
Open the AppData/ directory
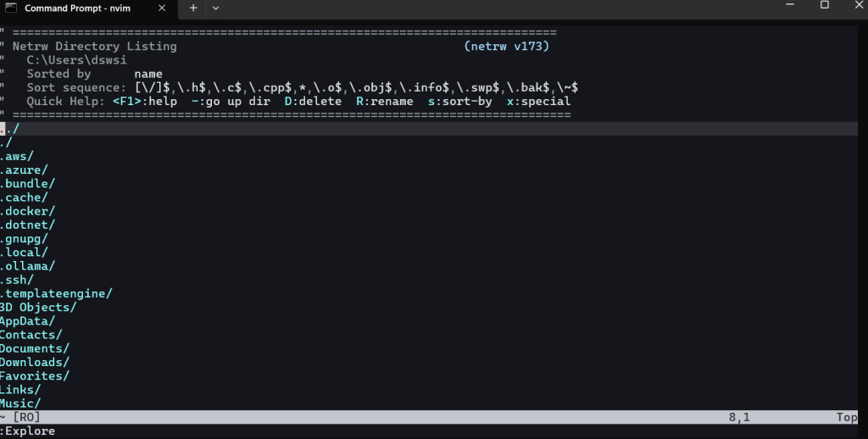tap(27, 321)
